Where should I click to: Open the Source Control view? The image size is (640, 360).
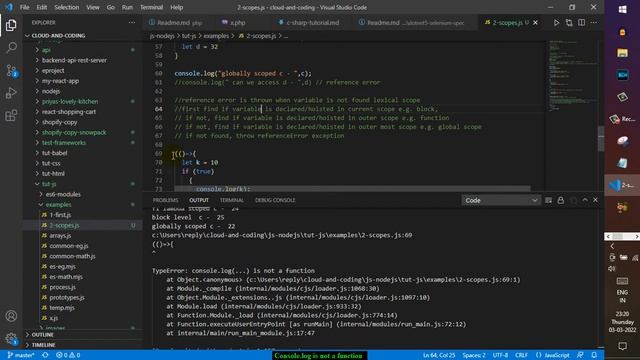click(x=11, y=71)
